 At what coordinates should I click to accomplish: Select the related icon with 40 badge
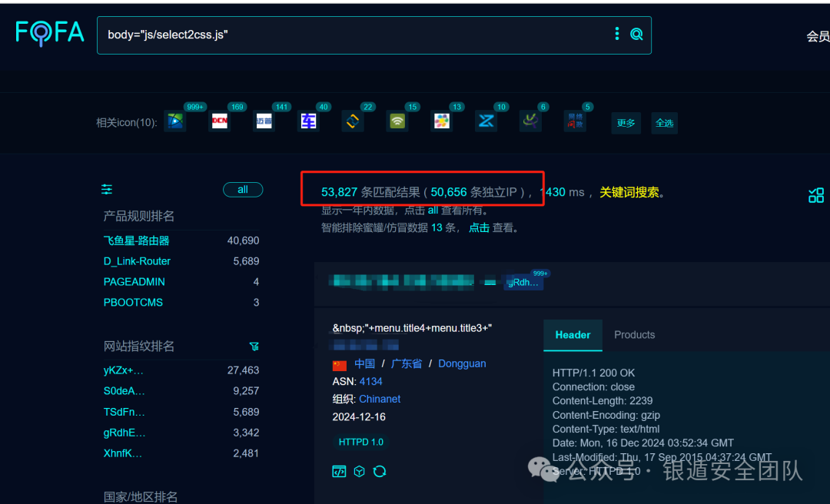pos(308,121)
